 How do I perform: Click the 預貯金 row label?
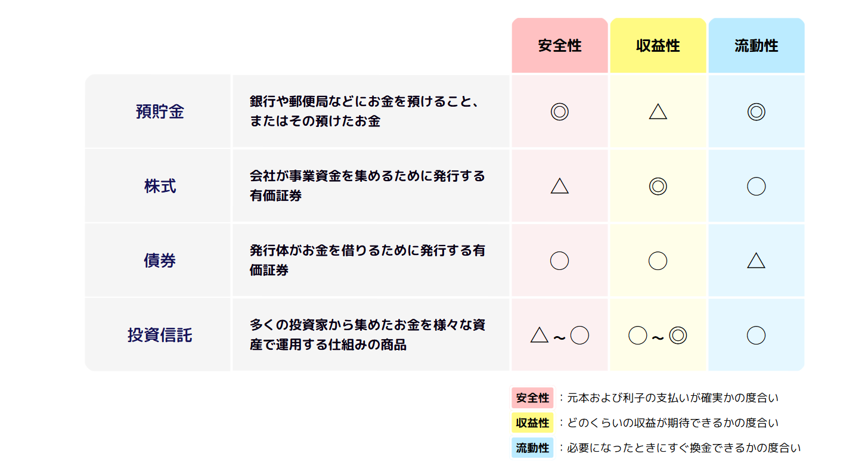pos(160,111)
